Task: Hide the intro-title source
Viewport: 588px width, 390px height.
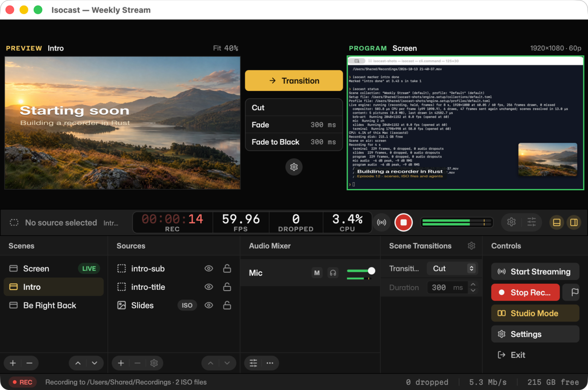Action: click(x=209, y=287)
